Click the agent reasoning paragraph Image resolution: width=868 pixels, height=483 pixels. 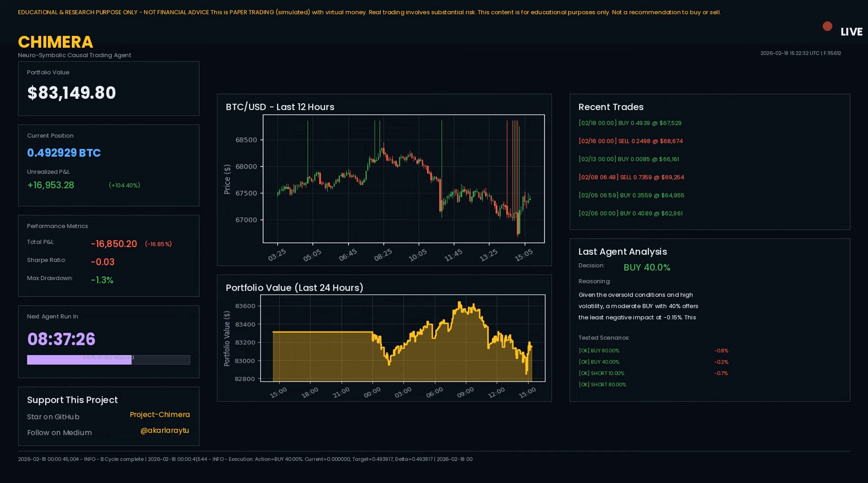(x=638, y=306)
